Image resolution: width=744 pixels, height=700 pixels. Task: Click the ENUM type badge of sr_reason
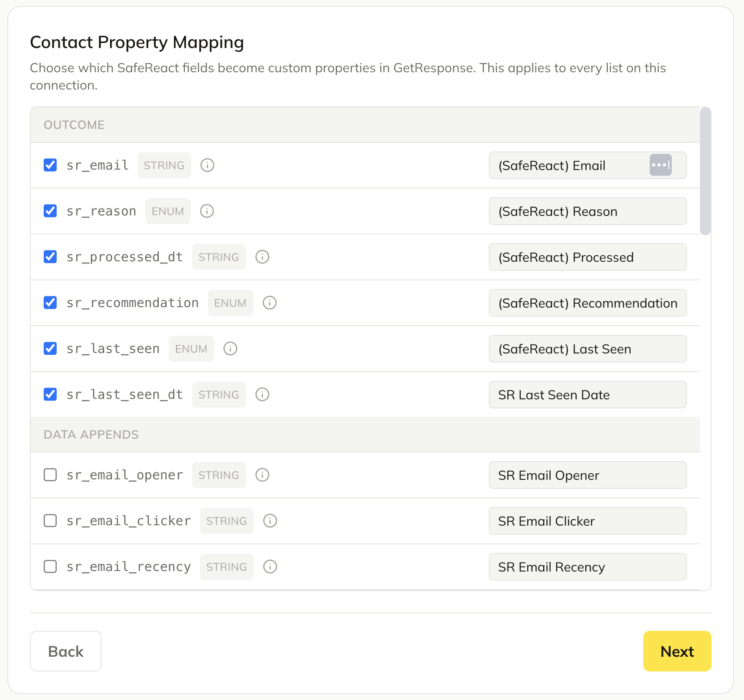pyautogui.click(x=168, y=211)
